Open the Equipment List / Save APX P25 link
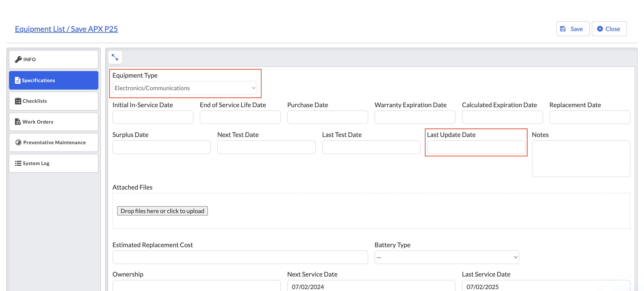644x291 pixels. (66, 29)
